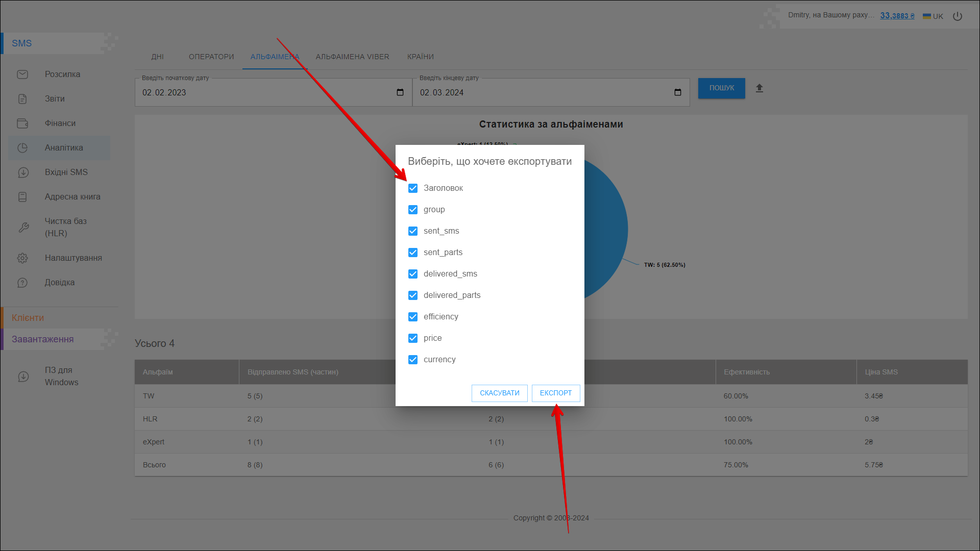The image size is (980, 551).
Task: Disable the currency checkbox
Action: [413, 360]
